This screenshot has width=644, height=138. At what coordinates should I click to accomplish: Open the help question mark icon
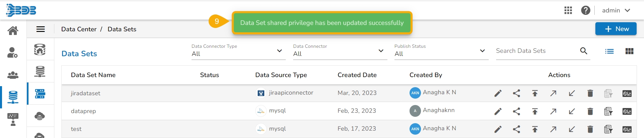click(x=586, y=10)
